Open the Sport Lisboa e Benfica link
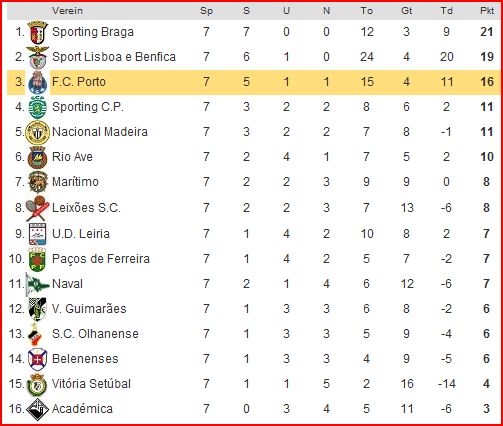The width and height of the screenshot is (503, 426). (x=114, y=57)
